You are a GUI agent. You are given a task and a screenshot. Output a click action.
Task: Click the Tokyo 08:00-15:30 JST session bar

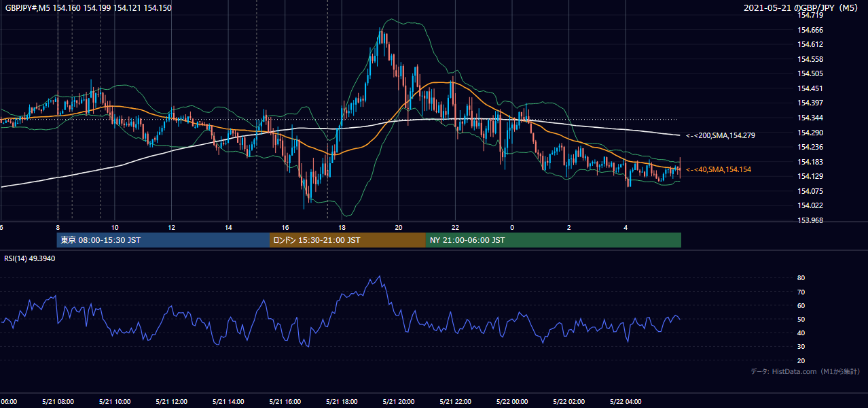click(x=163, y=240)
